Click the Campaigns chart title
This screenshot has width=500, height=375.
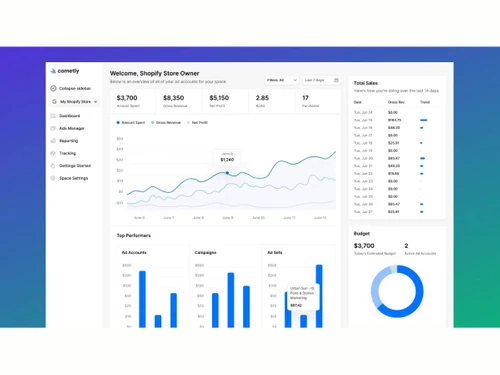pos(205,252)
